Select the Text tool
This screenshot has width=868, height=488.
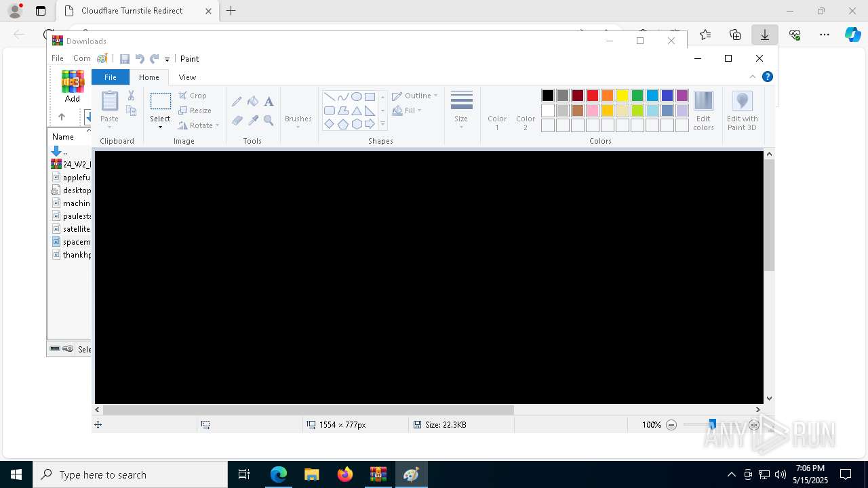coord(269,102)
